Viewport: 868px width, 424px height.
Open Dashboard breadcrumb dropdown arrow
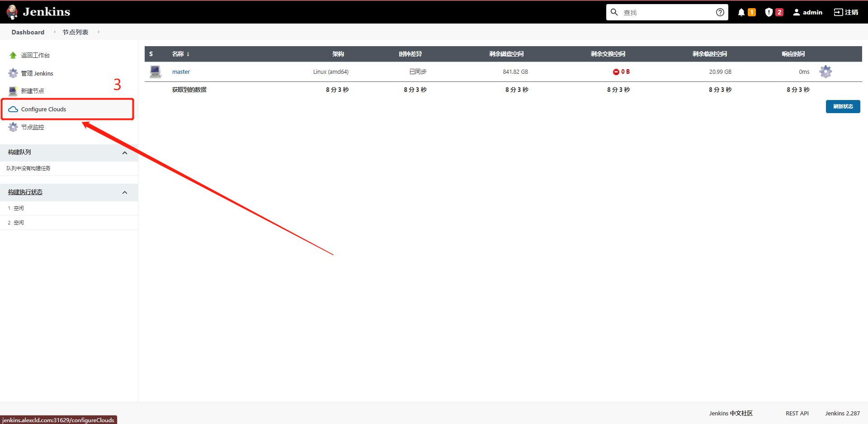point(55,32)
